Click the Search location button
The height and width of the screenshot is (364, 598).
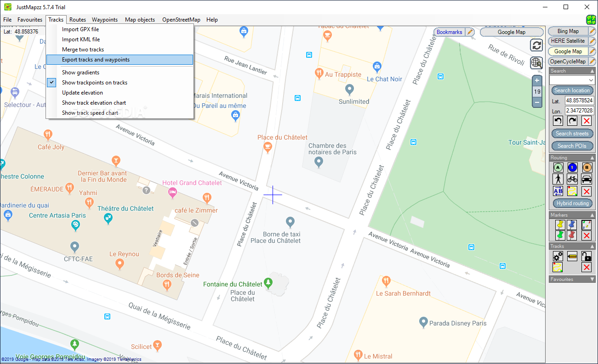click(572, 90)
